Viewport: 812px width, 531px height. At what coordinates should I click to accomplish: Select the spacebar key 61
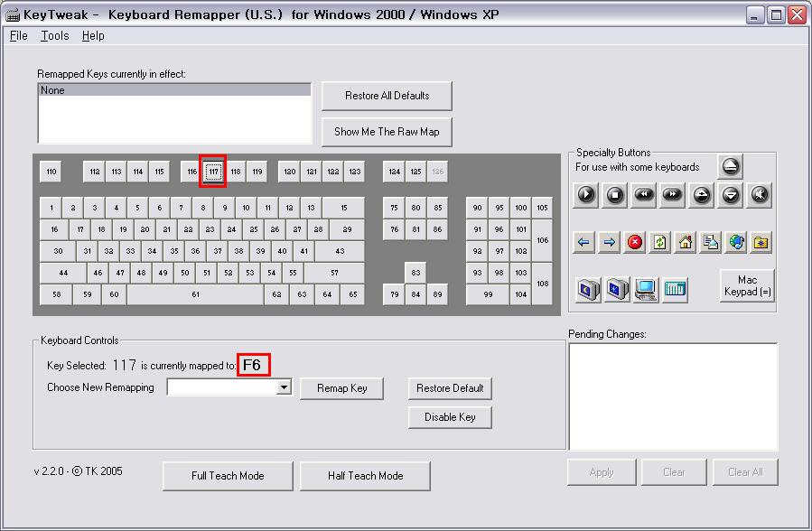[195, 294]
